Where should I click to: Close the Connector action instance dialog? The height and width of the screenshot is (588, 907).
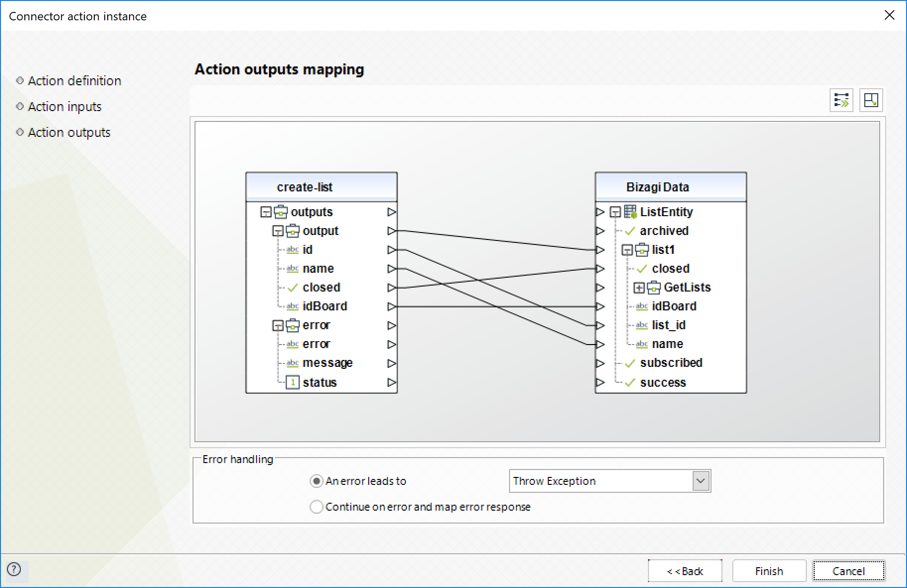click(890, 15)
